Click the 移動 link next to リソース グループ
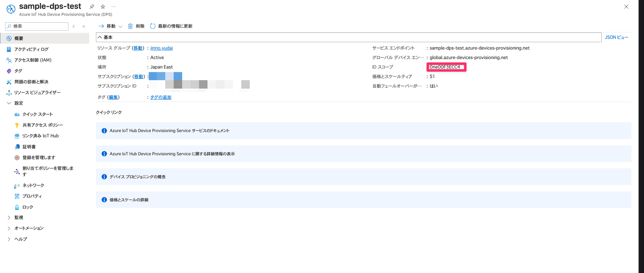644x273 pixels. coord(138,48)
